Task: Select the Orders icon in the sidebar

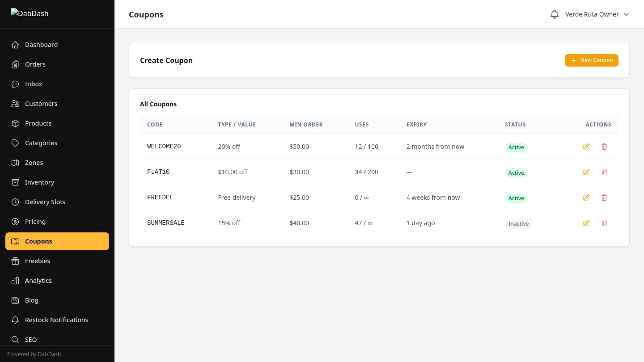Action: [15, 64]
